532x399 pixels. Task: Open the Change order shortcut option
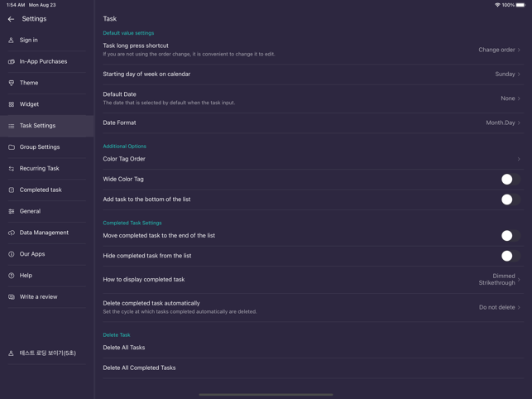click(499, 50)
